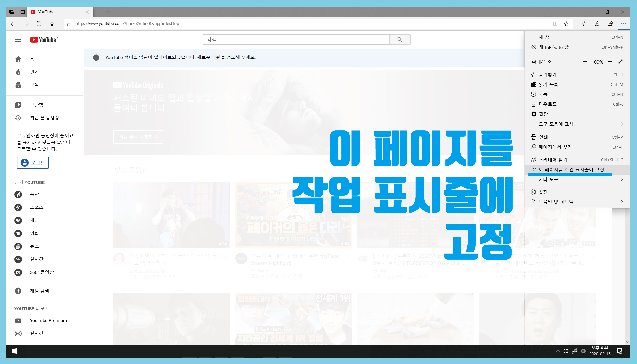This screenshot has width=637, height=364.
Task: Select 이 페이지를 작업 표시줄에 고정 menu item
Action: coord(571,169)
